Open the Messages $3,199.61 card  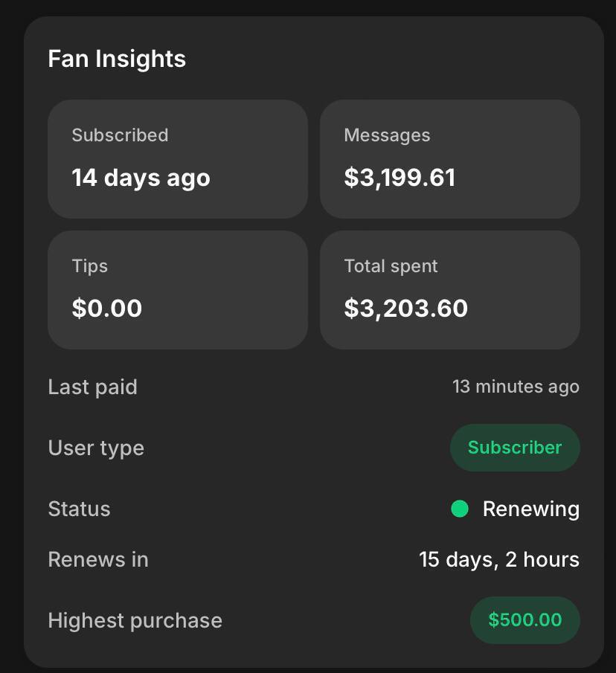[x=450, y=159]
